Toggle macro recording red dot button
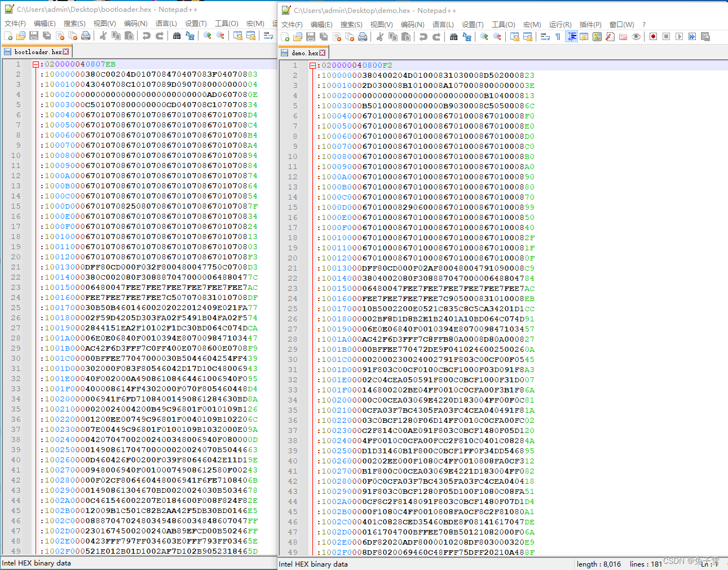728x570 pixels. click(654, 37)
